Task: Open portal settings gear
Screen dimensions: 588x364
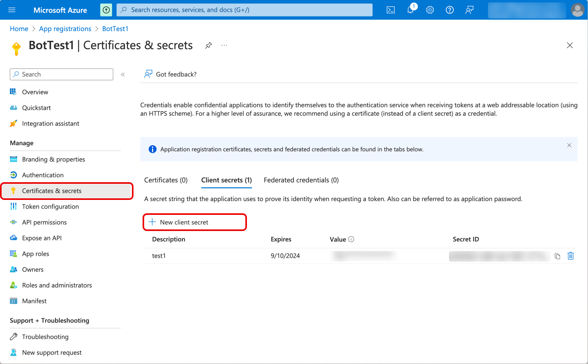Action: point(430,10)
